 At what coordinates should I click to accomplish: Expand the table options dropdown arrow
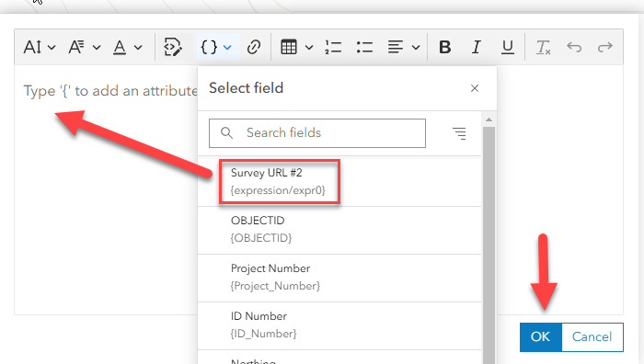point(309,48)
